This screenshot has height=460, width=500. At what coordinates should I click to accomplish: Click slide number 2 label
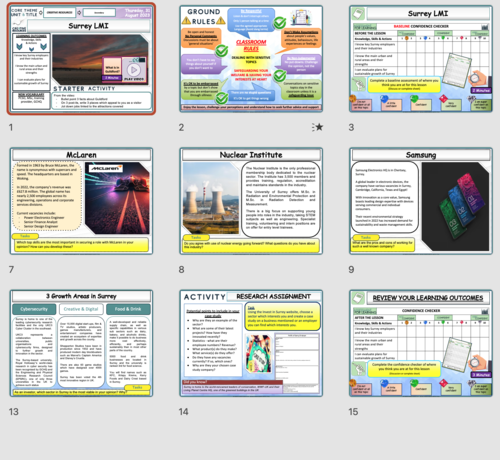tap(181, 127)
